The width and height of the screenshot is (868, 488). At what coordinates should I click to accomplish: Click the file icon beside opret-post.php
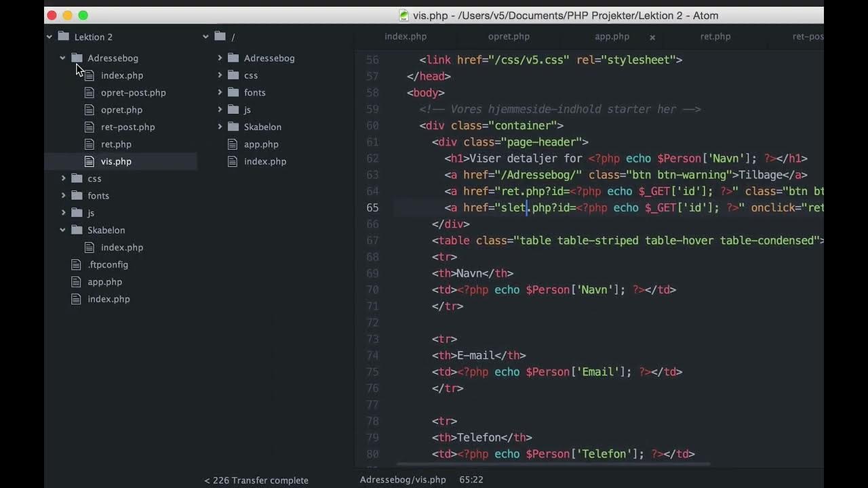coord(89,93)
